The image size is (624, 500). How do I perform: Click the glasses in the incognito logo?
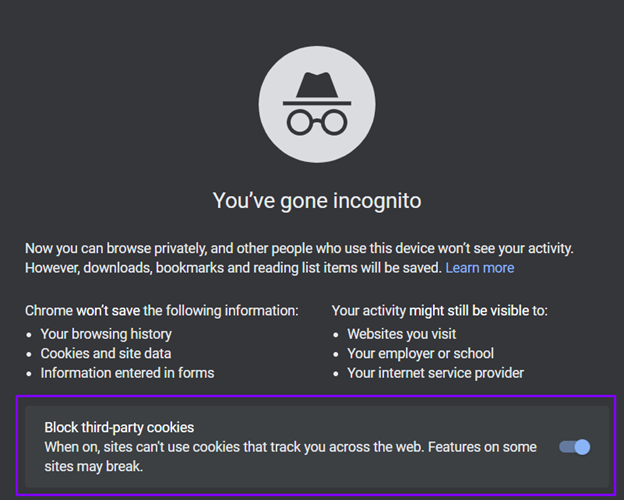click(316, 122)
